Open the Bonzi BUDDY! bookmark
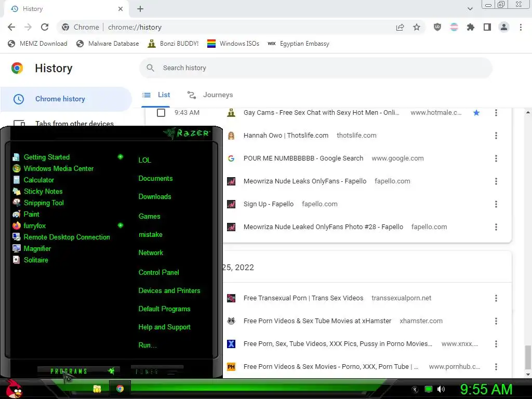532x399 pixels. (x=173, y=44)
